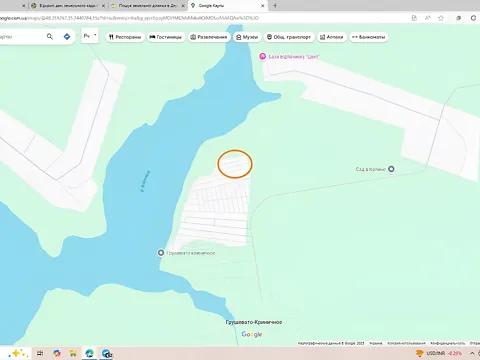The width and height of the screenshot is (480, 360).
Task: Select the Общ. транспорт chip
Action: click(x=289, y=37)
